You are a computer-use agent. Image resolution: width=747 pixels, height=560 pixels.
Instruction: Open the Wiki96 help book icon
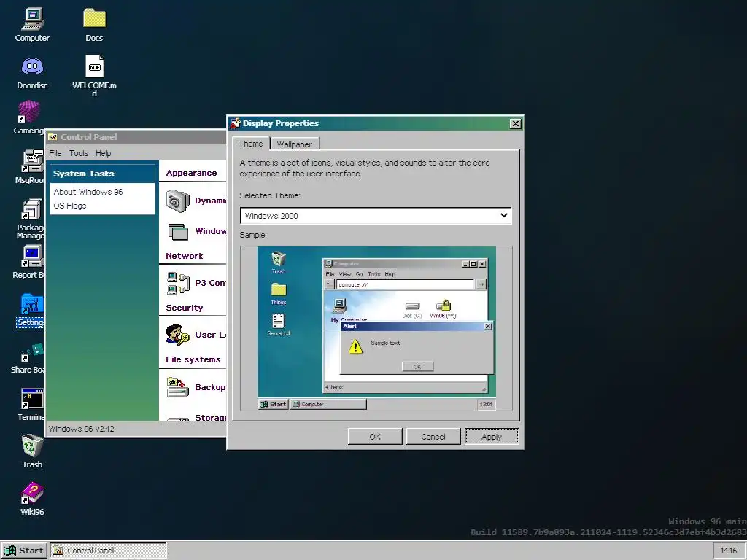pos(32,499)
